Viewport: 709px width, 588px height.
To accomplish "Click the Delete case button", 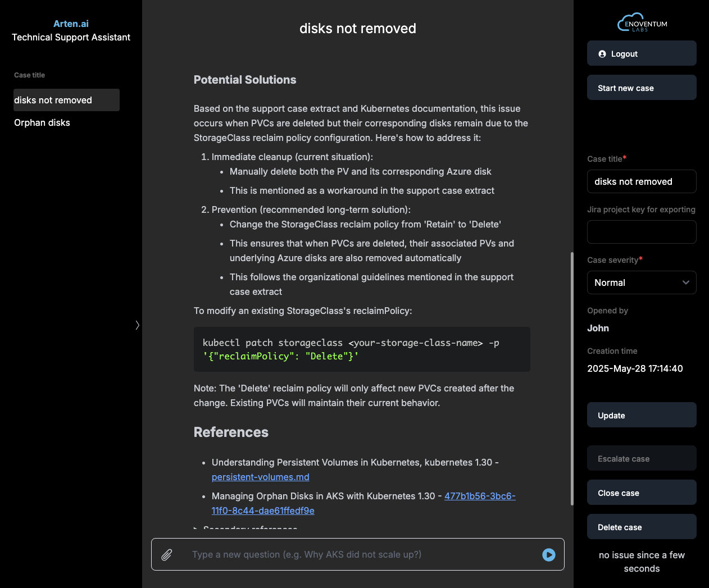I will point(642,527).
